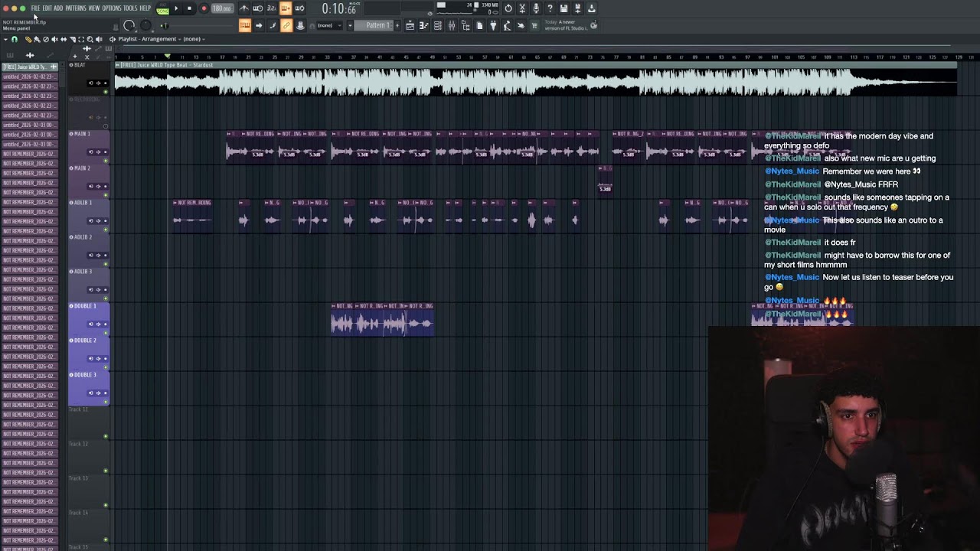Click the question mark help icon
Image resolution: width=980 pixels, height=551 pixels.
(550, 8)
